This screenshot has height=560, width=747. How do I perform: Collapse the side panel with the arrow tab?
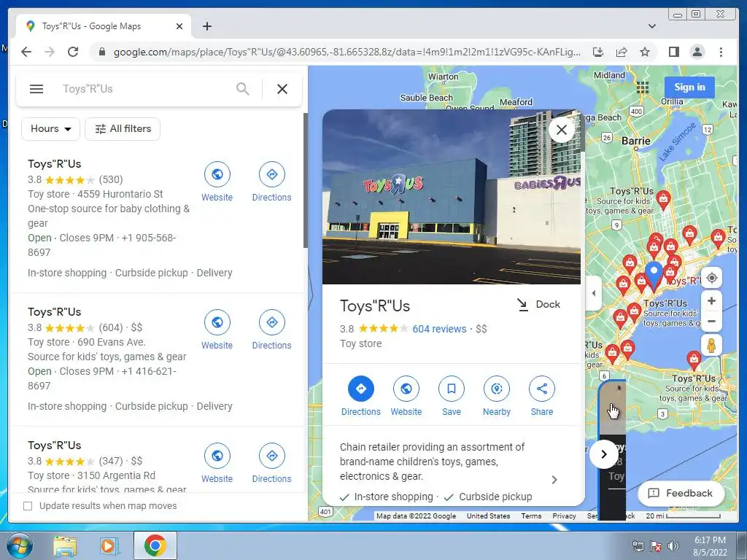(x=593, y=293)
